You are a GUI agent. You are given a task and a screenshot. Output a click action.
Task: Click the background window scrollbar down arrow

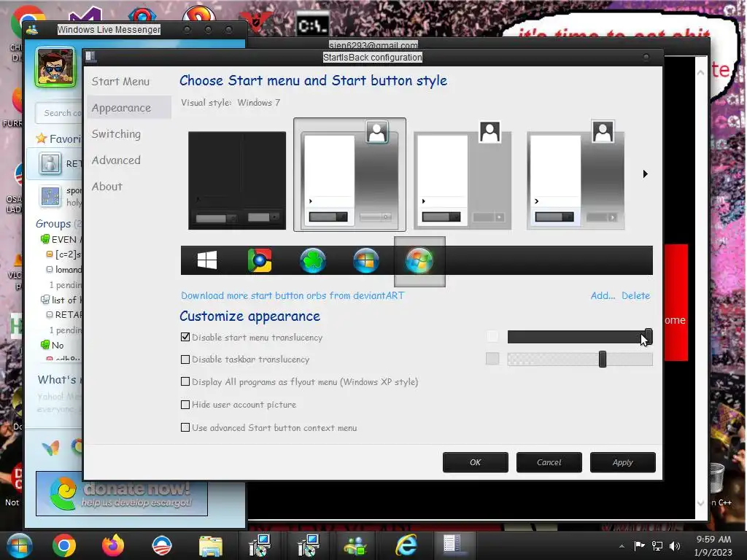coord(701,503)
